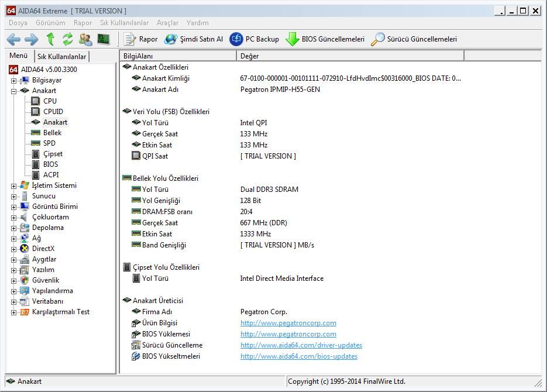
Task: Go back with the blue left arrow
Action: click(x=13, y=39)
